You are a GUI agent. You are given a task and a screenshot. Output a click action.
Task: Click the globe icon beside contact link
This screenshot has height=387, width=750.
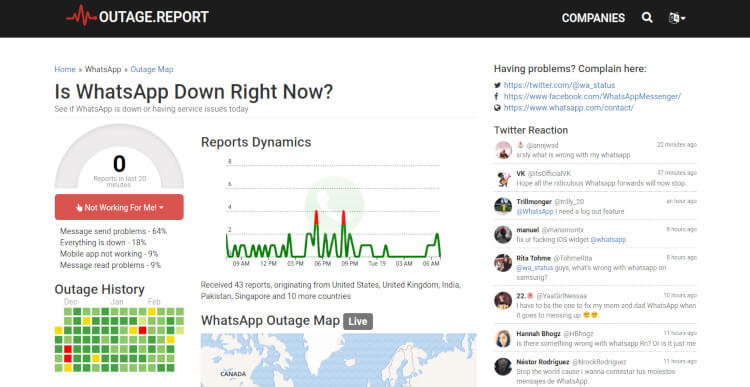tap(497, 108)
